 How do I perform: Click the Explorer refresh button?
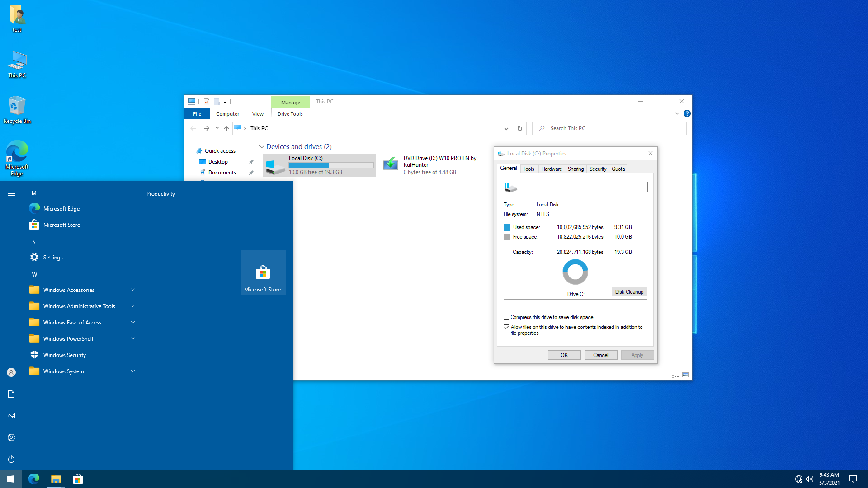520,128
